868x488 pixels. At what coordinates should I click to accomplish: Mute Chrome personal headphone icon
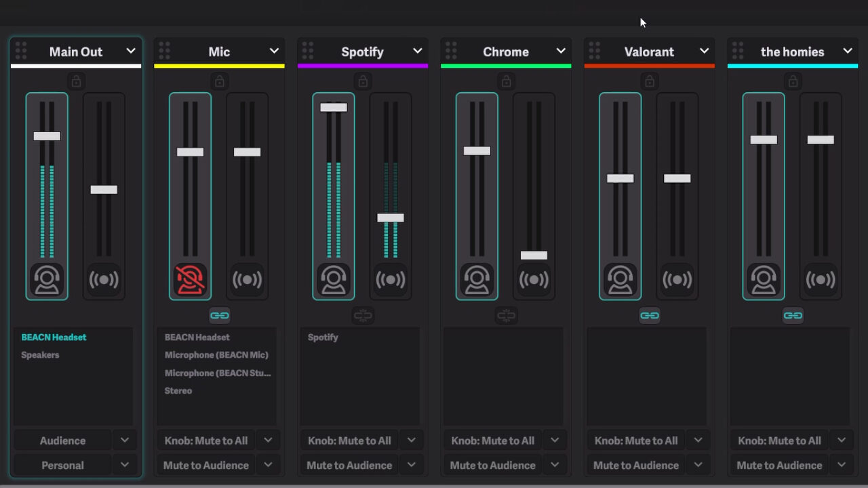coord(477,279)
